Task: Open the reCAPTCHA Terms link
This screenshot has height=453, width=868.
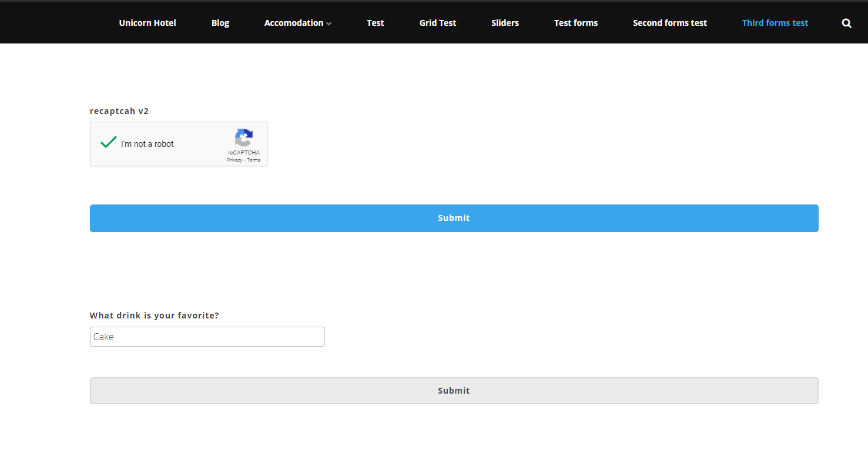Action: (x=253, y=160)
